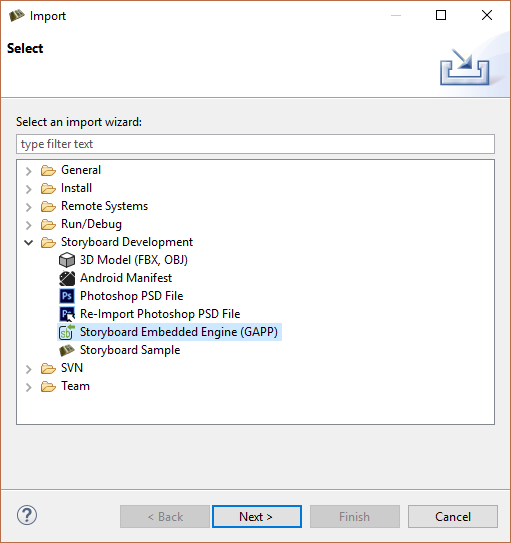The height and width of the screenshot is (543, 511).
Task: Click the Android Manifest icon
Action: (67, 278)
